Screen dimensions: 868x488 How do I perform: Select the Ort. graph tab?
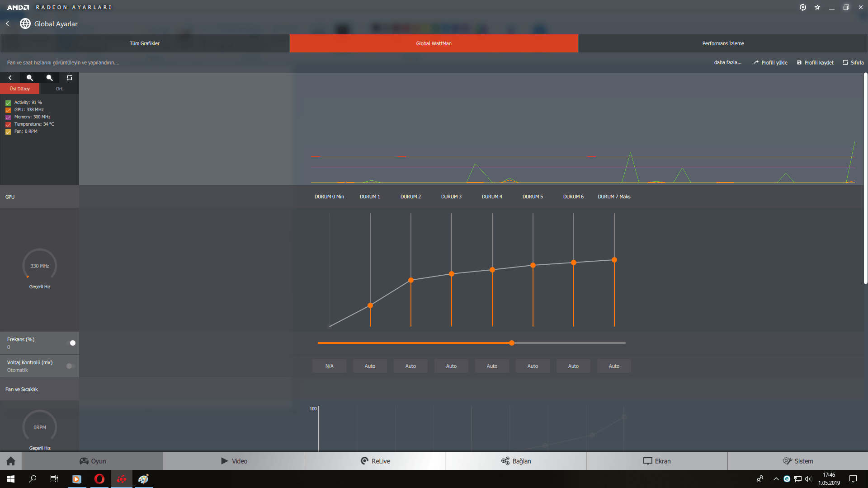tap(59, 89)
